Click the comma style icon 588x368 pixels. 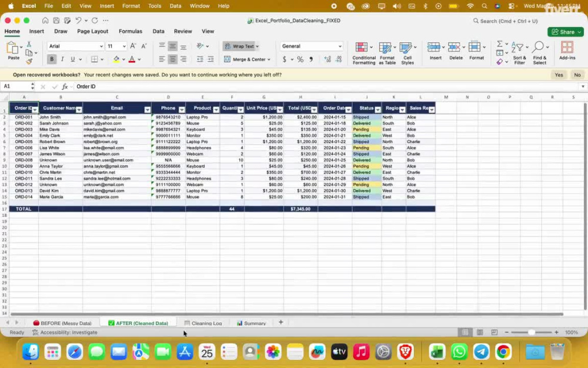tap(311, 59)
